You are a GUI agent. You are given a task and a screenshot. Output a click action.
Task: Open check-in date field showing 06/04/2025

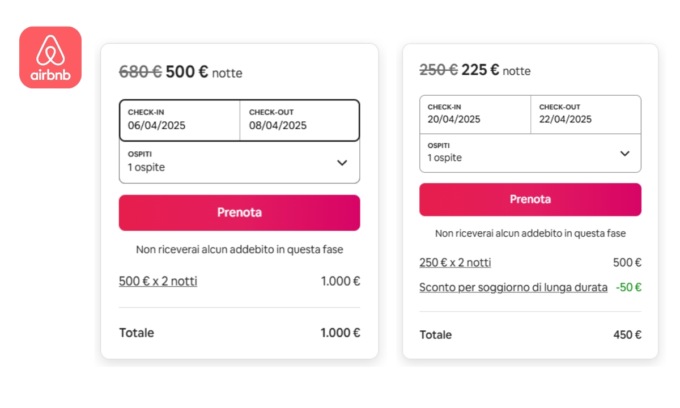(x=179, y=120)
